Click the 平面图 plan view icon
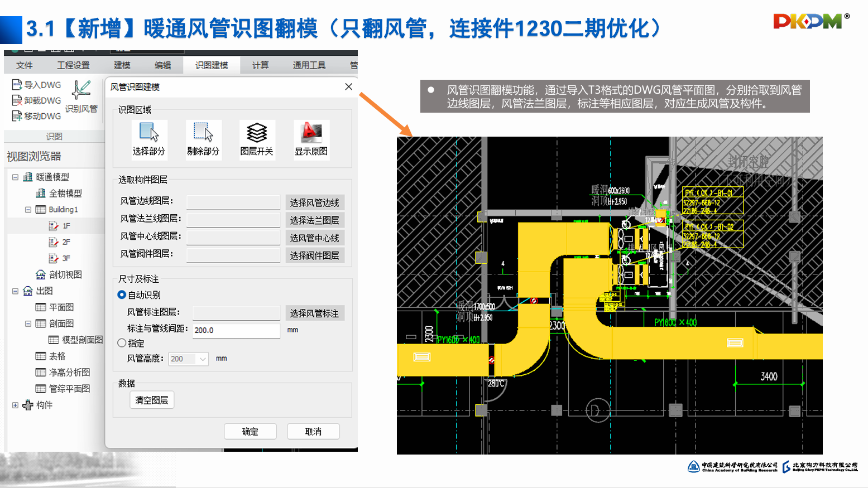Screen dimensions: 868x488 click(x=41, y=307)
